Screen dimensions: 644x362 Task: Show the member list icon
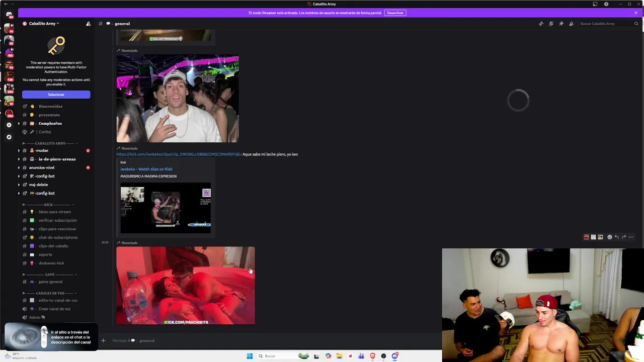571,24
